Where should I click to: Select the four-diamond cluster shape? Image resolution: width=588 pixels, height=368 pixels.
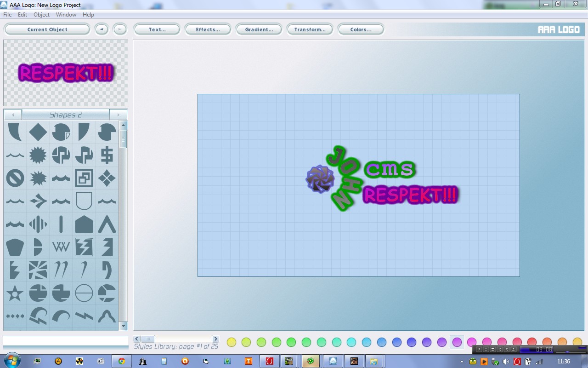coord(107,178)
